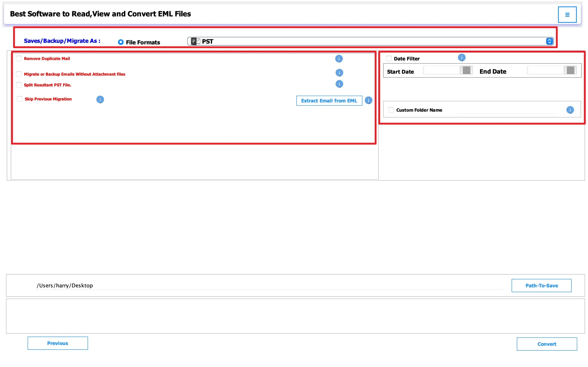Click info icon beside Skip Previous Migration
The image size is (588, 367).
click(100, 100)
